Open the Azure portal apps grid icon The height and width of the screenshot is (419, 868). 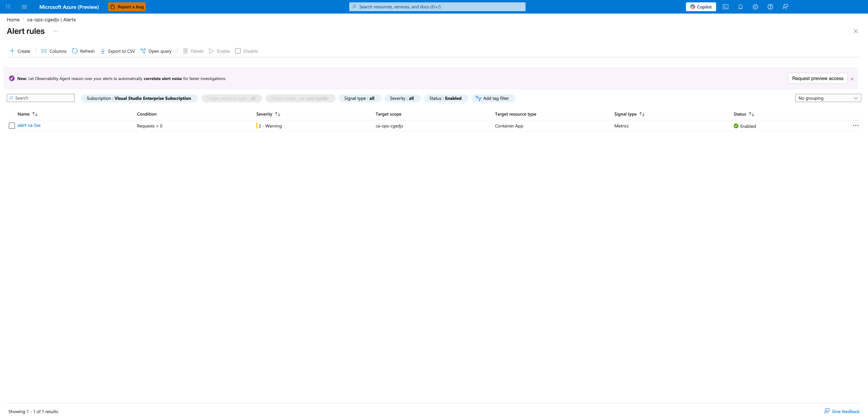(8, 7)
